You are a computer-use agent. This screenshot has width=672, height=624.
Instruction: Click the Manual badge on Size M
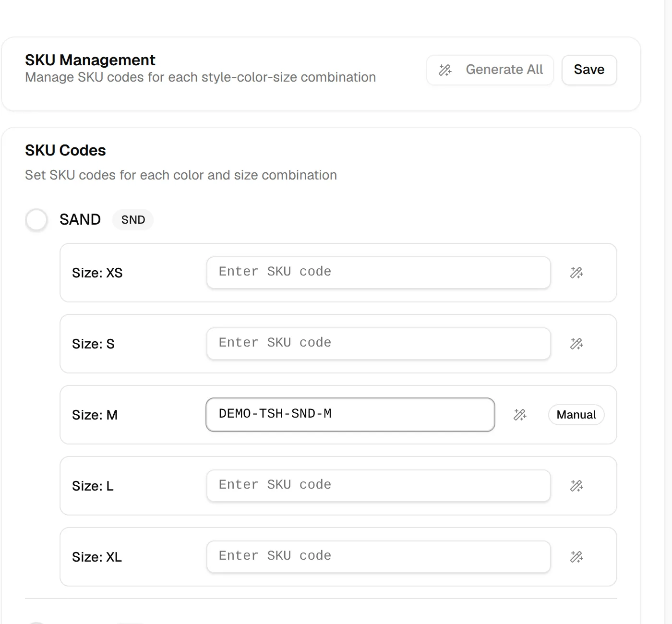[x=576, y=415]
